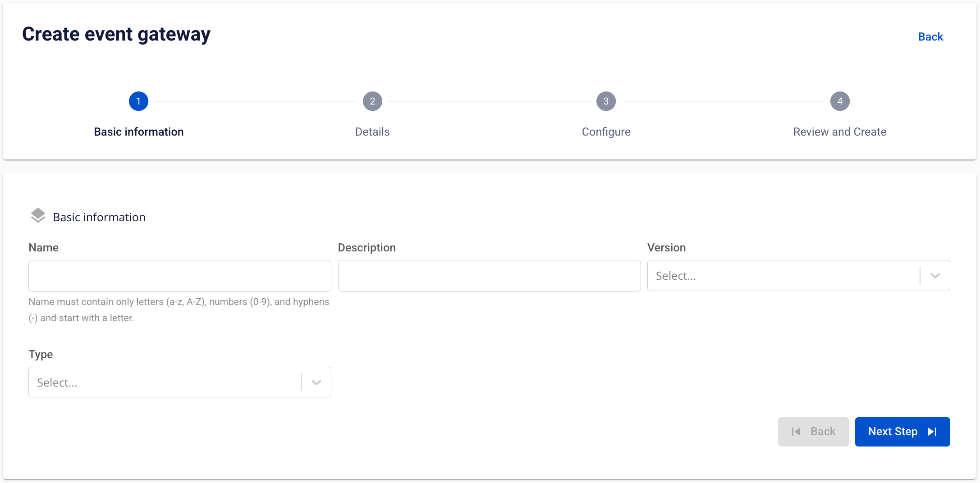This screenshot has width=980, height=483.
Task: Expand the Version dropdown chevron
Action: click(935, 276)
